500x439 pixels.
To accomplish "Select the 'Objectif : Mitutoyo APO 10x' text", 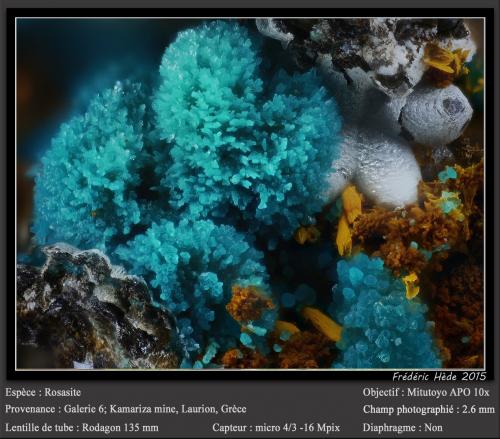I will click(426, 392).
